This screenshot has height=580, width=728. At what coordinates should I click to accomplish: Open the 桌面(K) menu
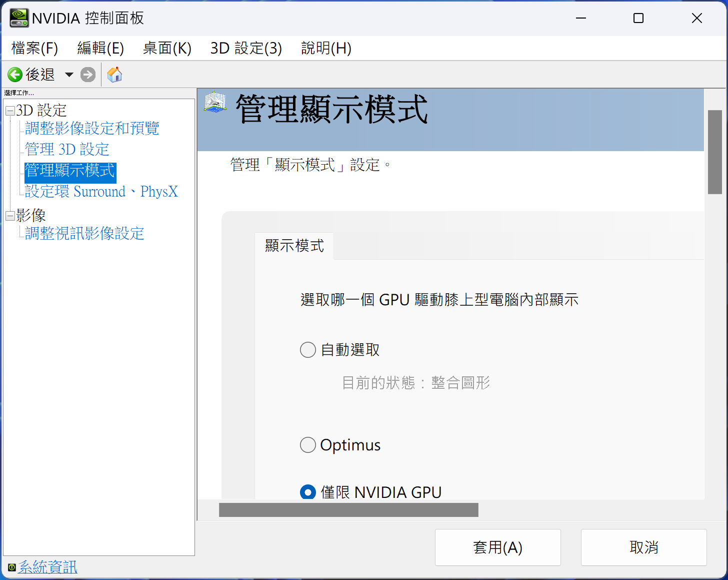pos(167,49)
